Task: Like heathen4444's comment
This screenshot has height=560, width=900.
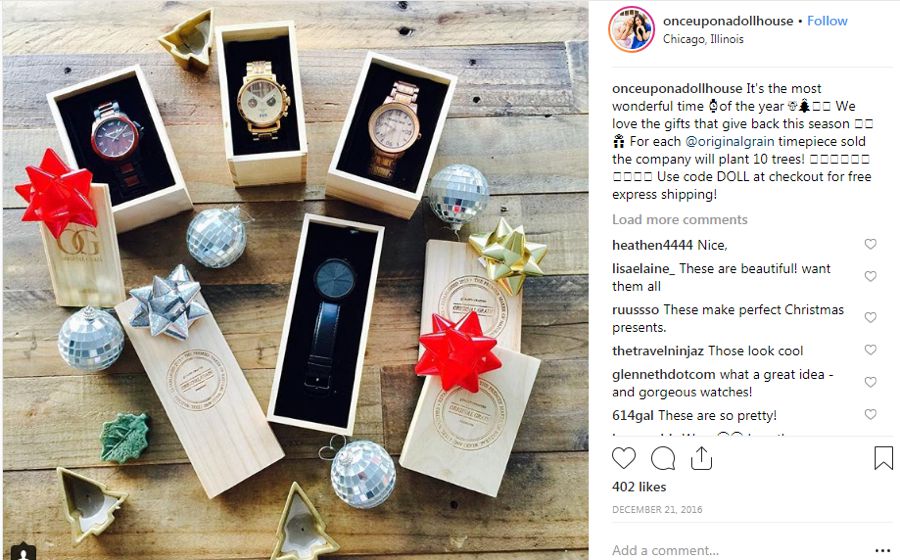Action: point(870,244)
